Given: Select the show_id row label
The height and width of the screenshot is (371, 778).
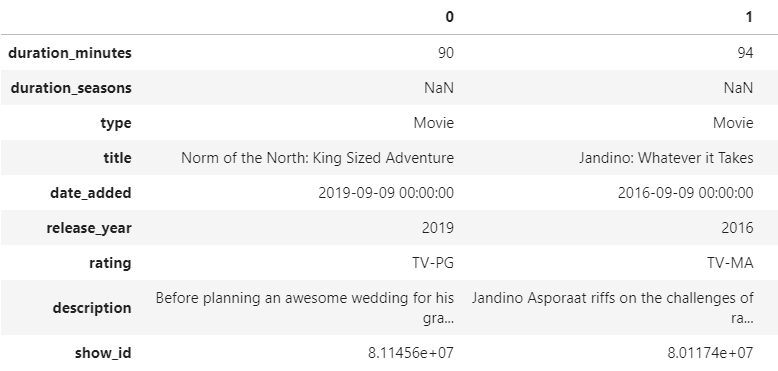Looking at the screenshot, I should point(103,353).
